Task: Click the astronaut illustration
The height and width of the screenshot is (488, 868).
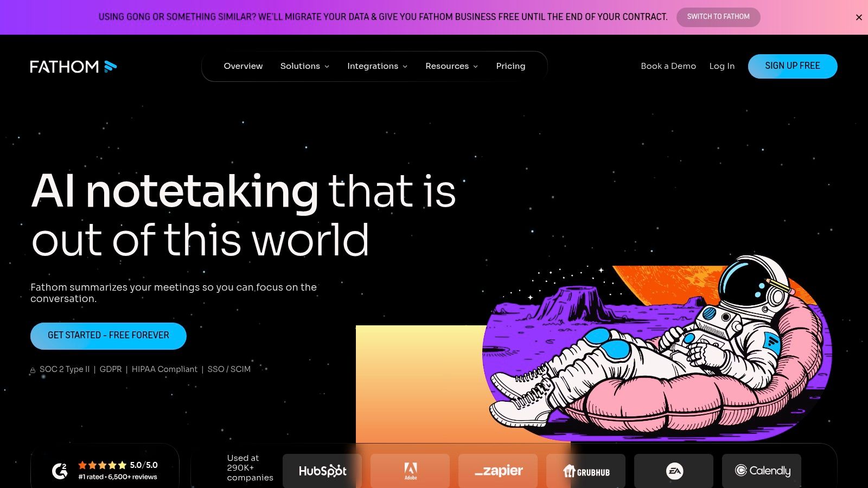Action: 656,347
